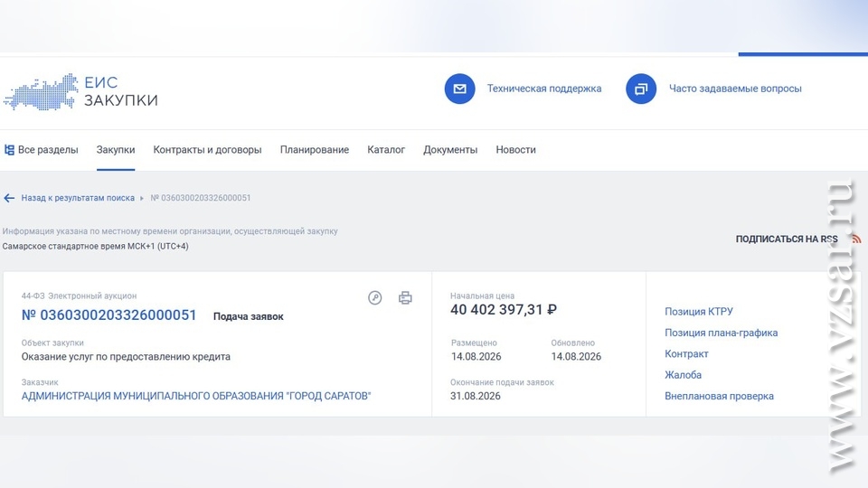This screenshot has height=488, width=868.
Task: Click the printer icon in purchase card
Action: pos(405,297)
